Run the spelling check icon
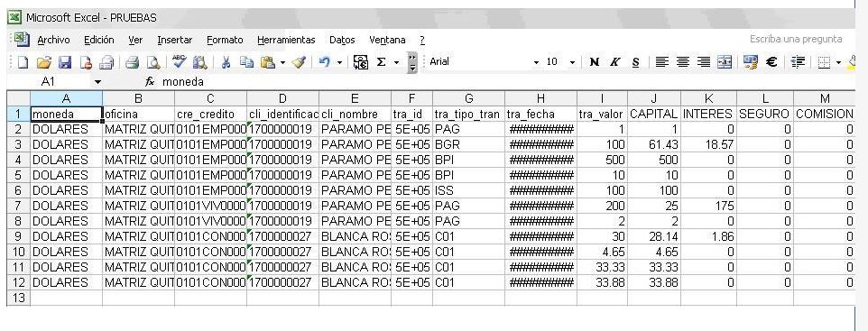The height and width of the screenshot is (331, 868). (180, 62)
